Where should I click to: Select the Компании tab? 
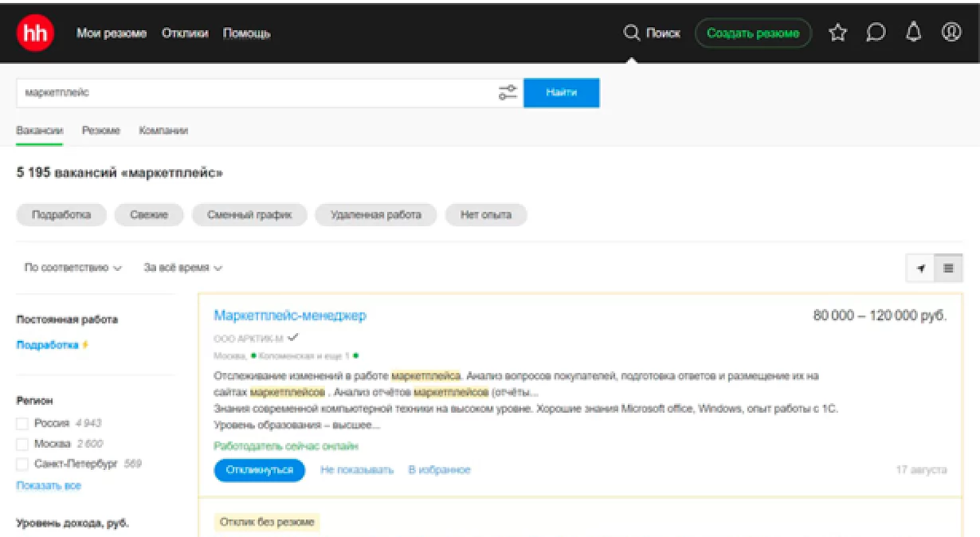coord(163,131)
